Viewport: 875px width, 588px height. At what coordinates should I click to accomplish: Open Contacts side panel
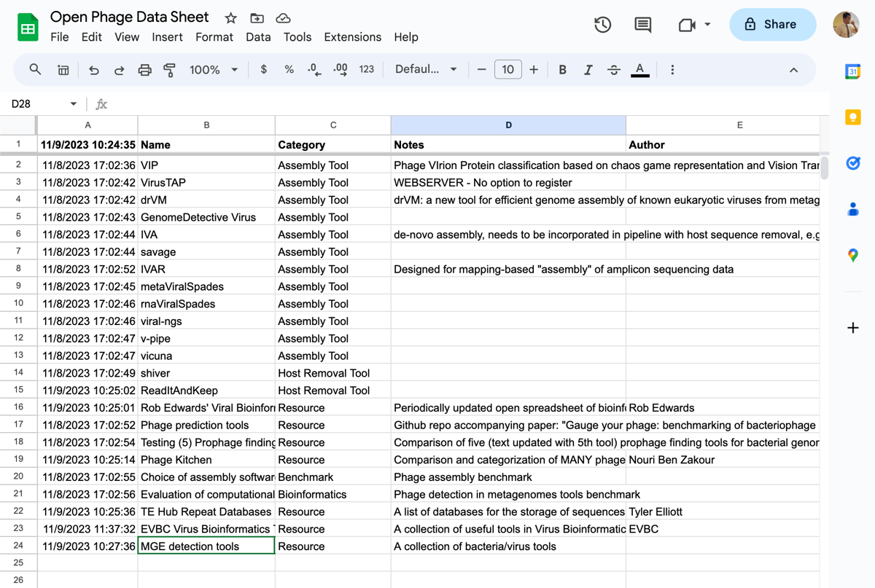pyautogui.click(x=853, y=209)
